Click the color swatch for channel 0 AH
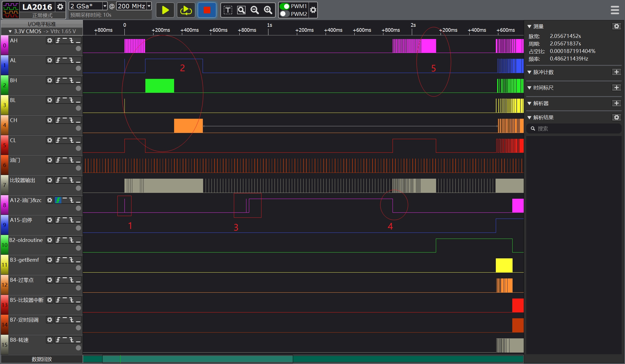Screen dimensions: 625x364 (4, 45)
